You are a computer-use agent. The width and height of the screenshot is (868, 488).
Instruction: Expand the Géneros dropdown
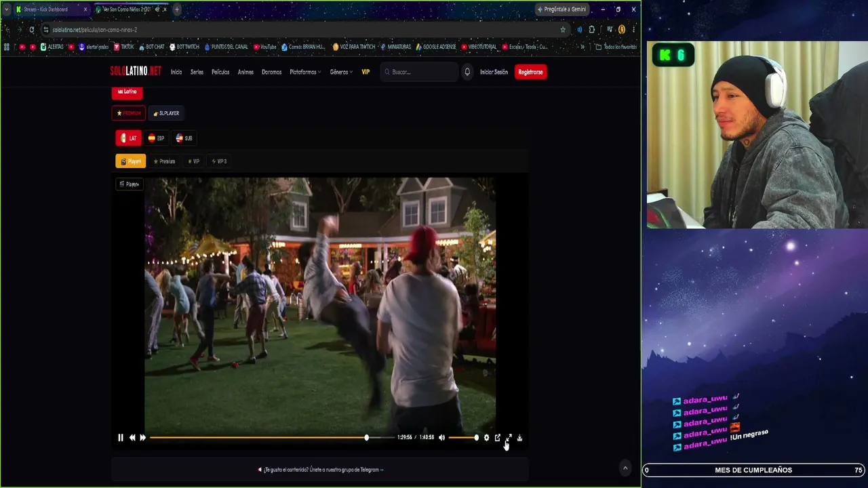[x=341, y=72]
